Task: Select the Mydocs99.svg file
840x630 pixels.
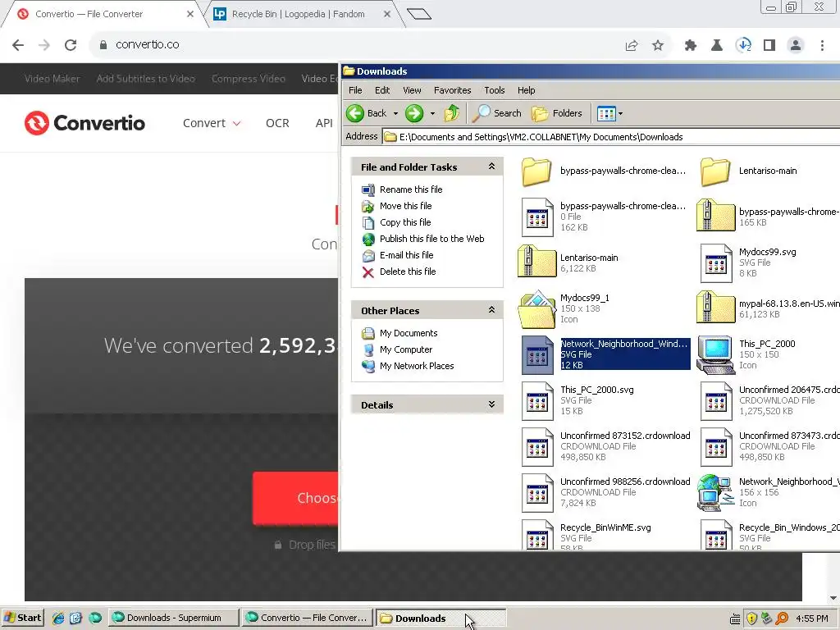Action: coord(716,263)
